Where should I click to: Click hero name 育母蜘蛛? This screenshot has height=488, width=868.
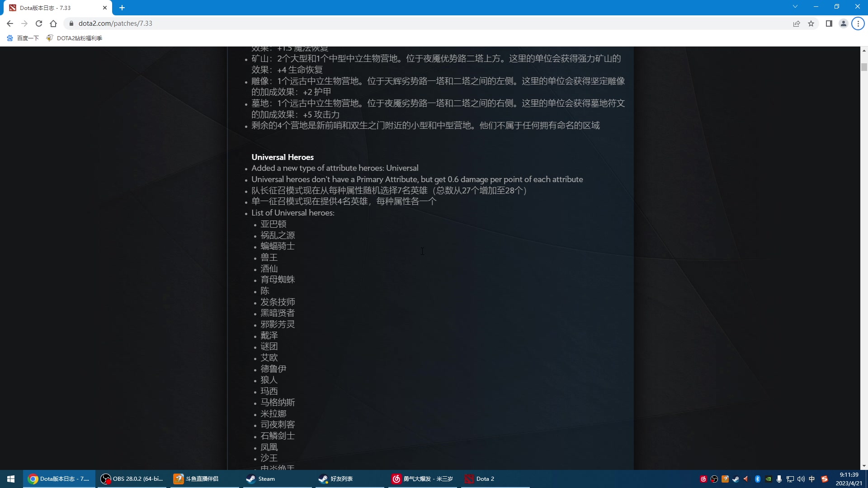(x=278, y=280)
